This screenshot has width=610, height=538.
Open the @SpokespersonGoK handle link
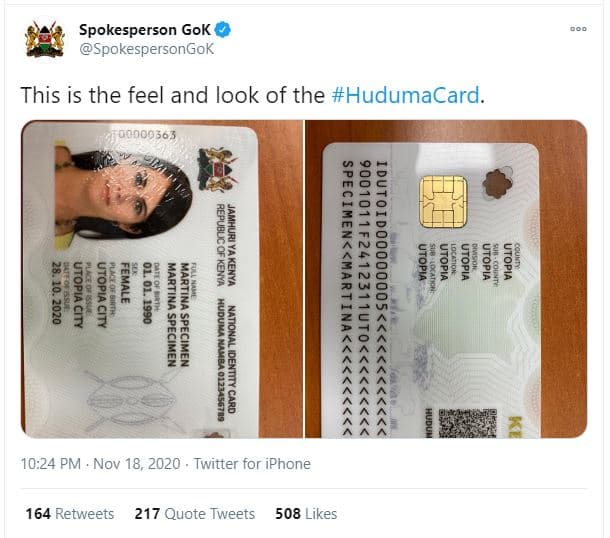point(146,49)
